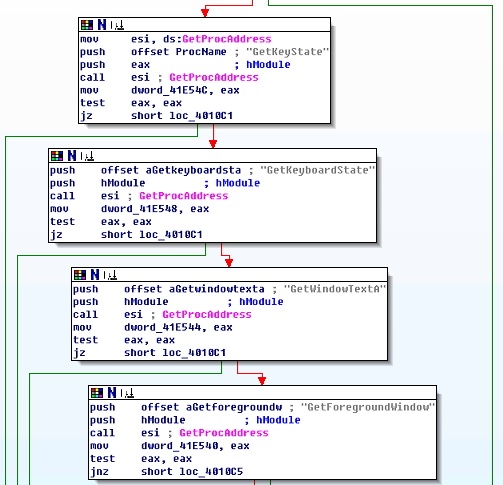Click the group-nodes icon on the GetKeyboardState node
503x485 pixels.
87,156
